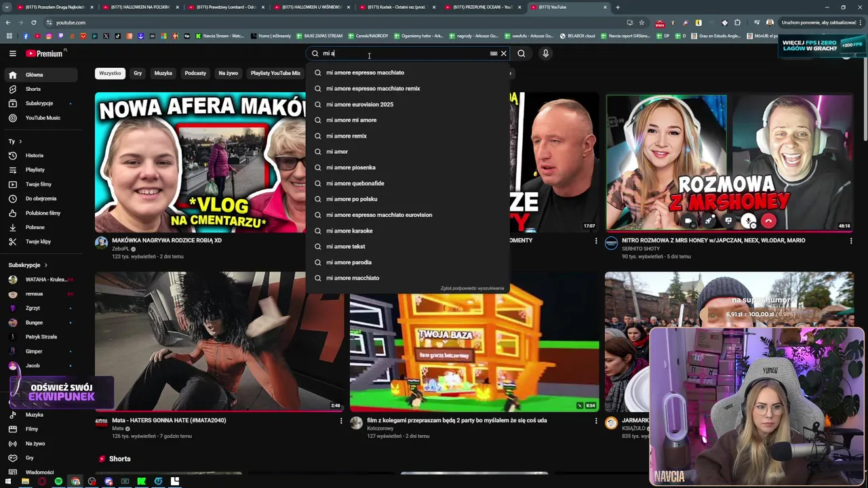Open options menu for Mata HATERS video

click(341, 421)
